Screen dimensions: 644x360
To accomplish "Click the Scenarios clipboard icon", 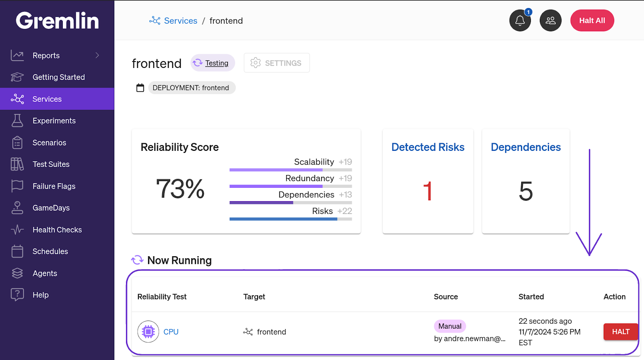I will 17,142.
